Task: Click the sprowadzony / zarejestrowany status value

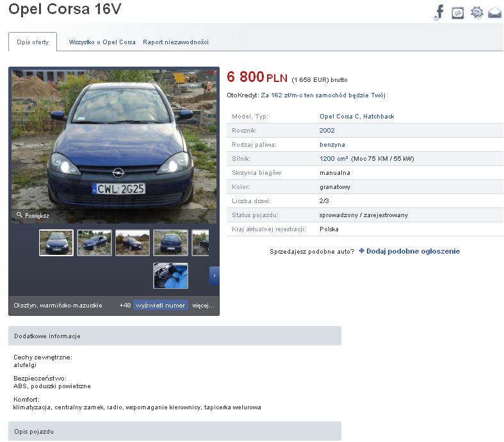Action: pos(364,215)
